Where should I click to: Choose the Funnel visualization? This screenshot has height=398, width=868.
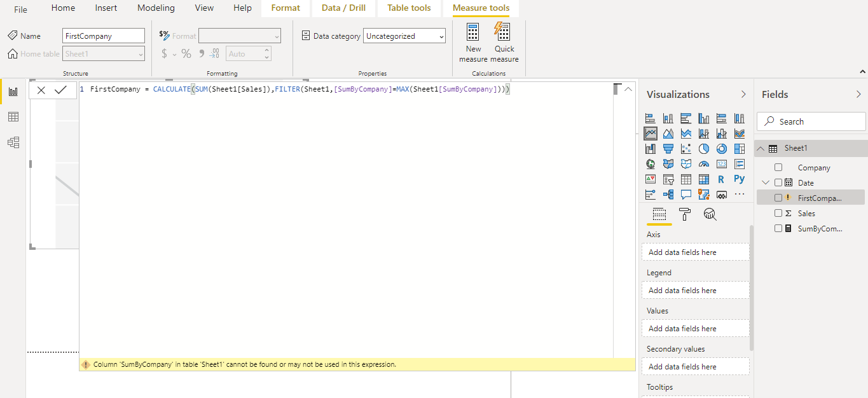(x=668, y=149)
